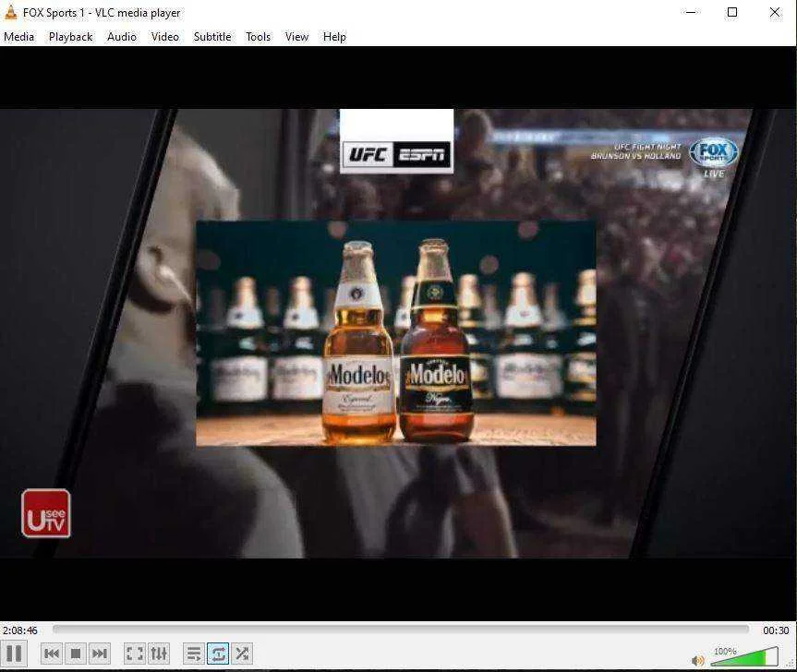Image resolution: width=797 pixels, height=672 pixels.
Task: Seek within the playback progress bar
Action: coord(401,630)
